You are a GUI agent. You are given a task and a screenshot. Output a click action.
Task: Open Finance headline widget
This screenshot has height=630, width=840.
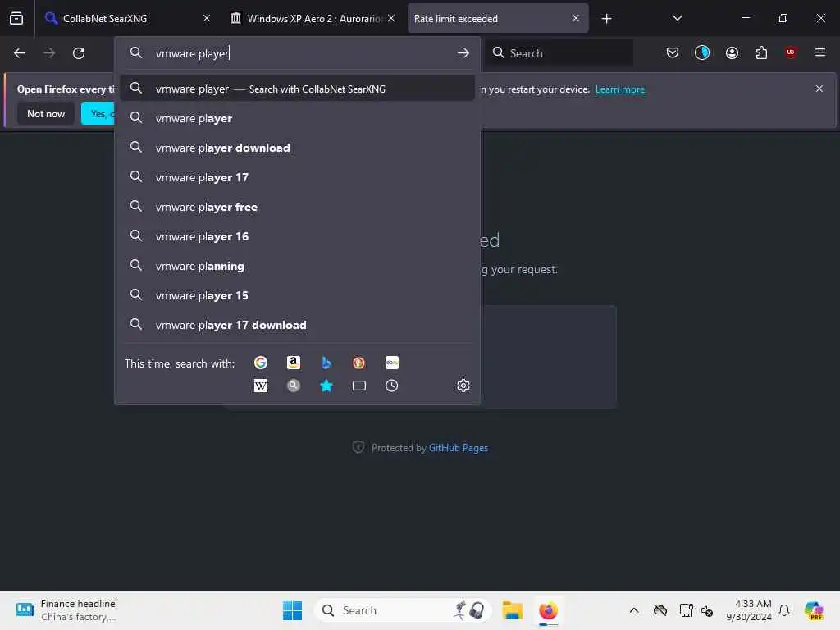tap(66, 610)
